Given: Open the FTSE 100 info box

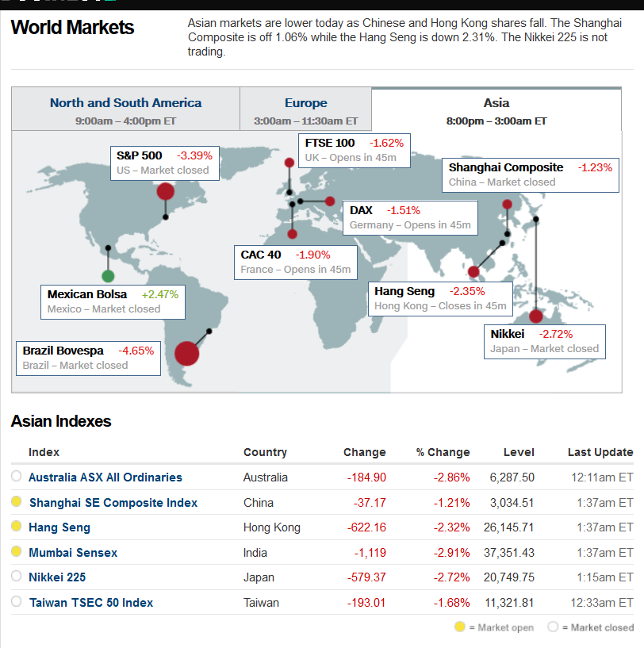Looking at the screenshot, I should [x=355, y=151].
